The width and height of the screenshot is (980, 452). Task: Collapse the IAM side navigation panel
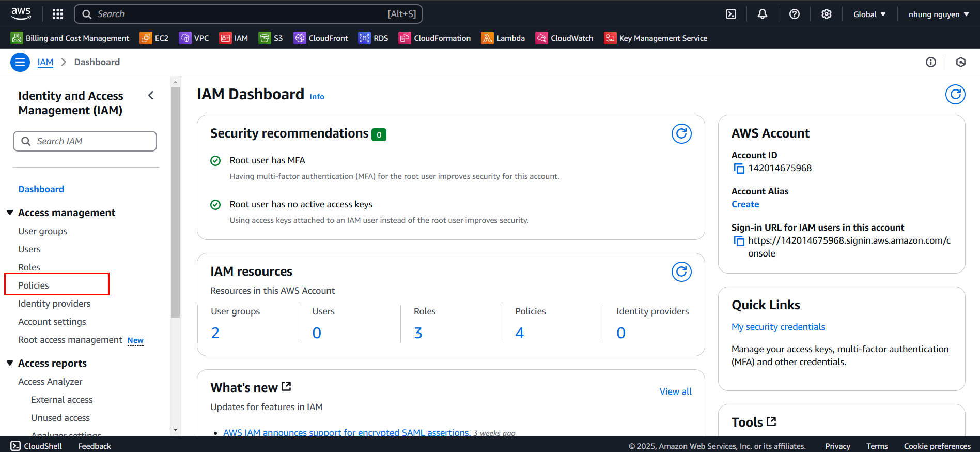[151, 95]
